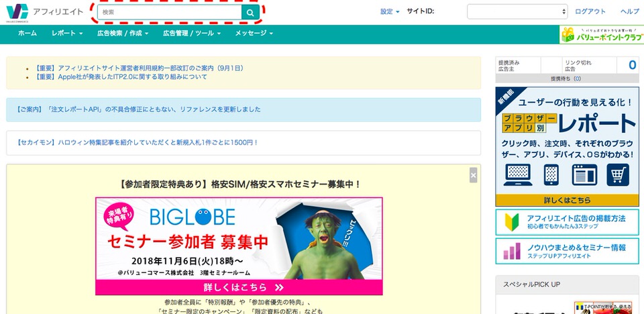Image resolution: width=644 pixels, height=314 pixels.
Task: Go to ホーム in the nav bar
Action: (28, 34)
